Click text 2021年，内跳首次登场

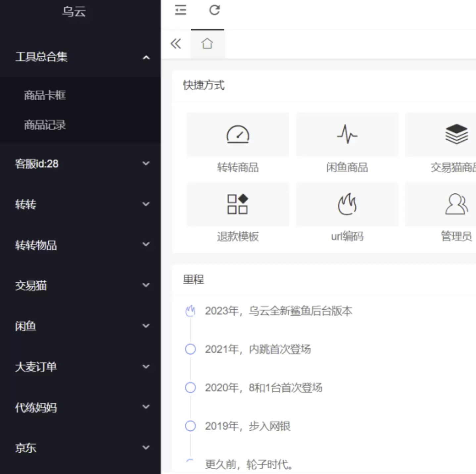258,349
